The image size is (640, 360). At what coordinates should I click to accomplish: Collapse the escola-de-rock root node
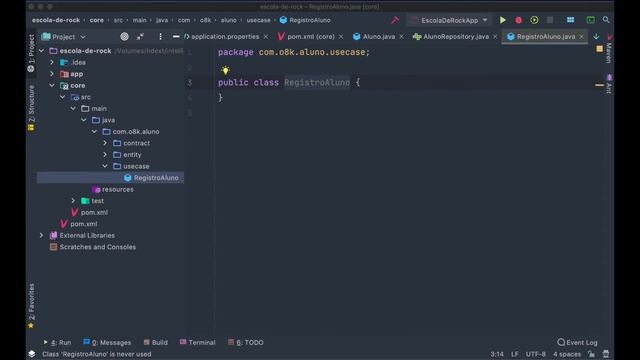41,51
